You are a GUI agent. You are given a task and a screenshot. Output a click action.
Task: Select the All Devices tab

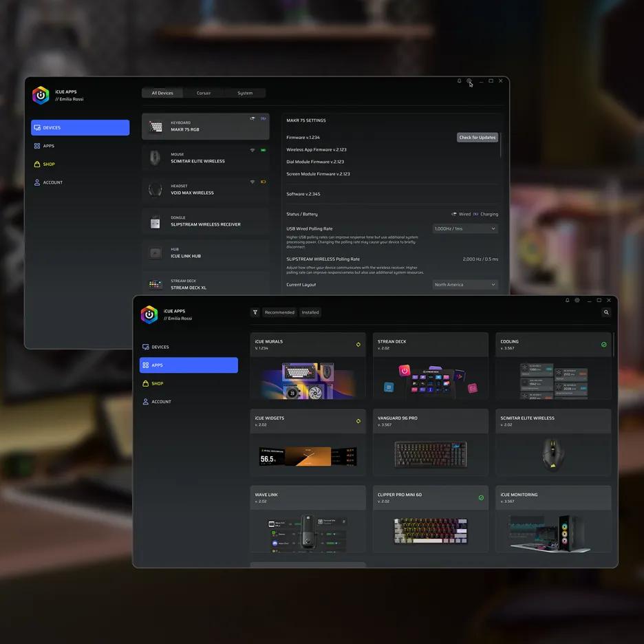coord(162,93)
